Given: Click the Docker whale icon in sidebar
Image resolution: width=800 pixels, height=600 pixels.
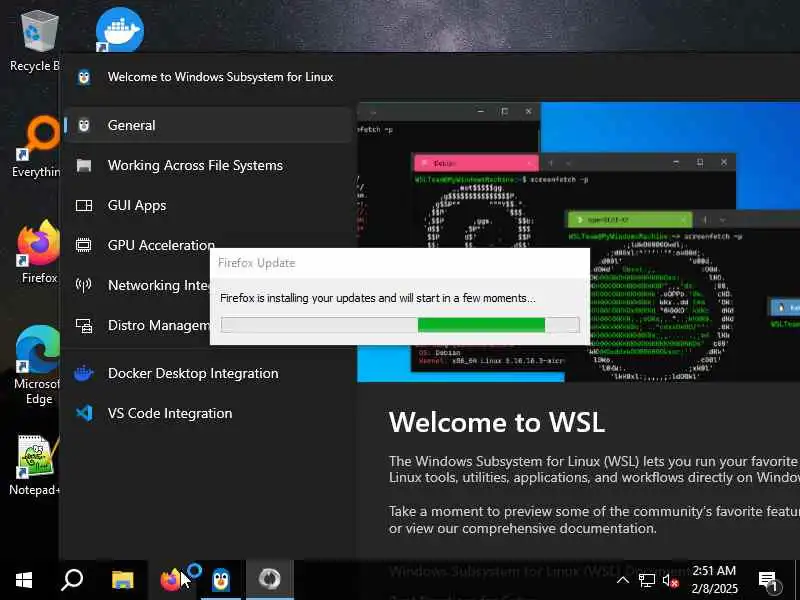Looking at the screenshot, I should point(84,373).
